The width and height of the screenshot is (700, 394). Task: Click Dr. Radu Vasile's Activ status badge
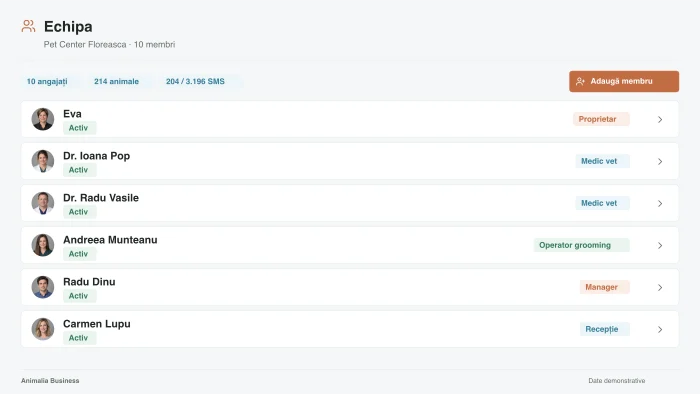pyautogui.click(x=79, y=212)
